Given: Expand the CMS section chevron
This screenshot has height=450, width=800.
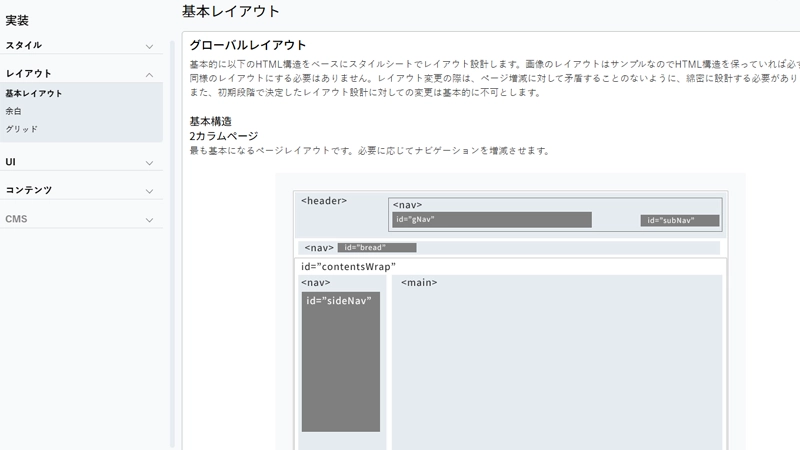Looking at the screenshot, I should point(149,220).
